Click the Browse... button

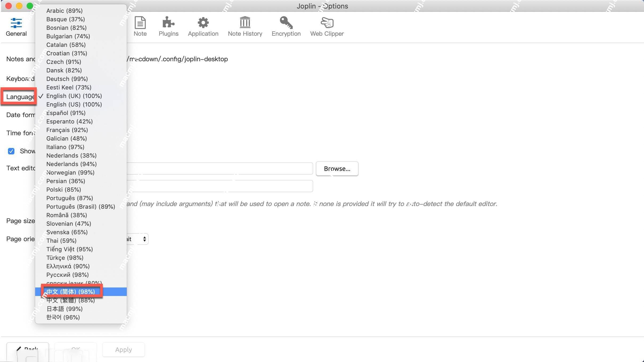[337, 169]
